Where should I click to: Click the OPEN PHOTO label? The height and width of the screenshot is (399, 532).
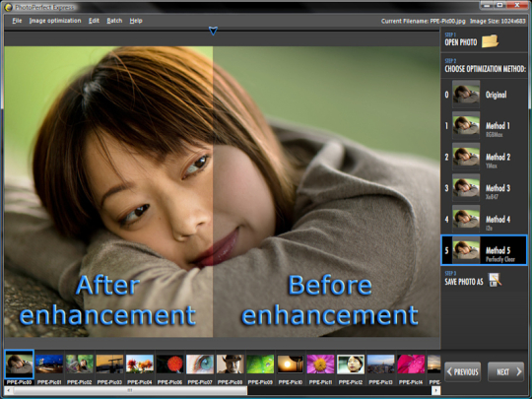[461, 42]
